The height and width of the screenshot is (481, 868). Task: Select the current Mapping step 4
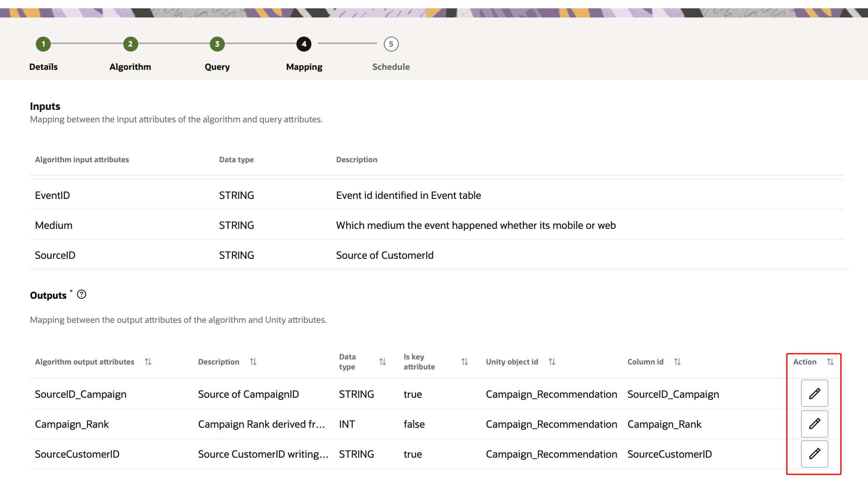[x=304, y=44]
